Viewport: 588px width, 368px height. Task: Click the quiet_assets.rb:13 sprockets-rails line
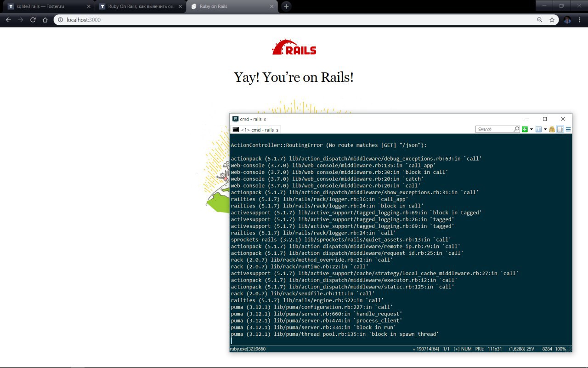341,240
